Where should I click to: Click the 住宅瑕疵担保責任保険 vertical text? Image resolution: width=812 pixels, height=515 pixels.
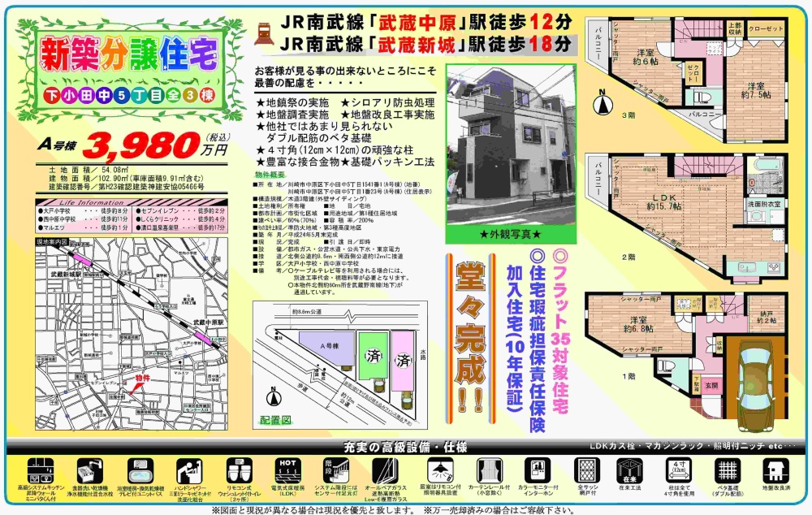(x=538, y=341)
